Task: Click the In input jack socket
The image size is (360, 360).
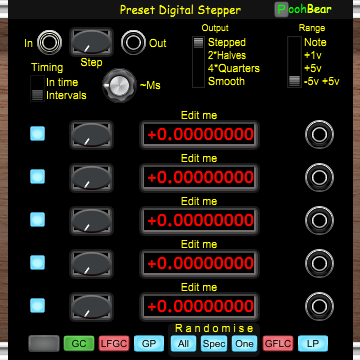Action: click(49, 43)
